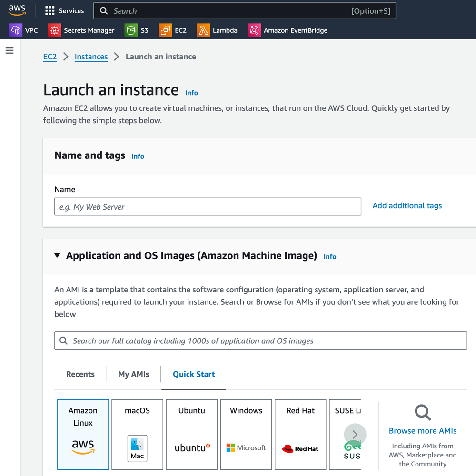Select the Ubuntu AMI card
The height and width of the screenshot is (476, 476).
(191, 434)
